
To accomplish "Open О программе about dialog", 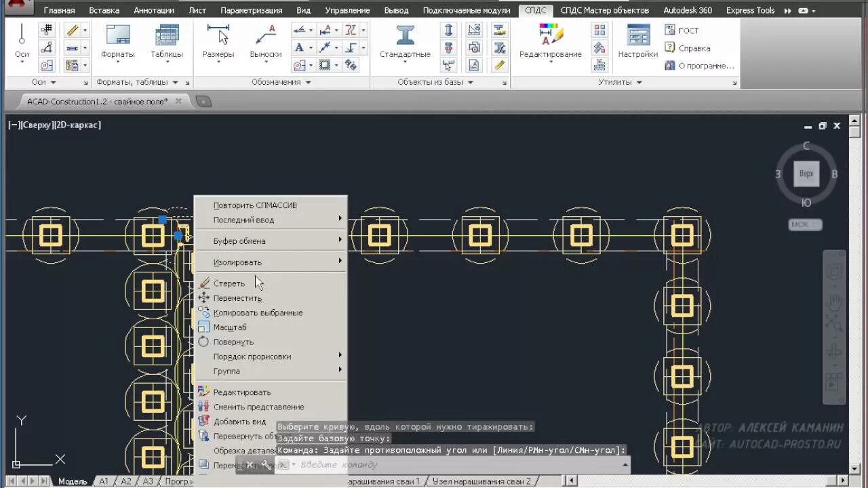I will pyautogui.click(x=699, y=66).
